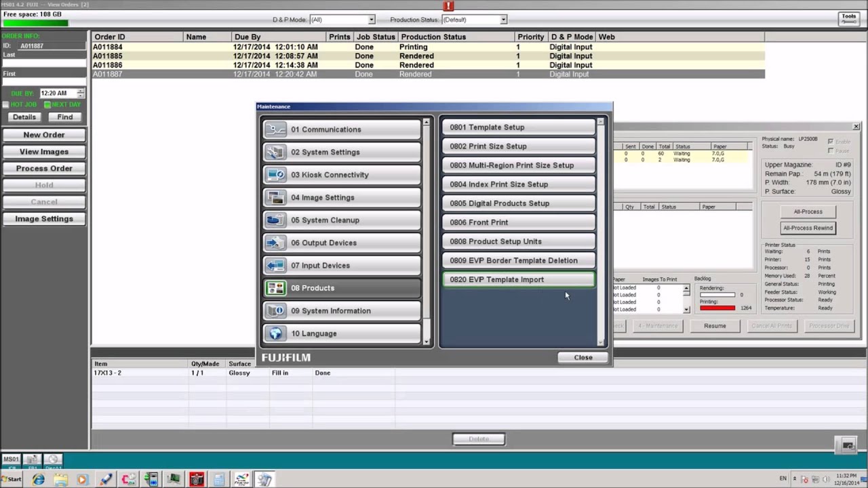Click the disc device icon in bottom bar
This screenshot has height=488, width=868.
[x=53, y=460]
